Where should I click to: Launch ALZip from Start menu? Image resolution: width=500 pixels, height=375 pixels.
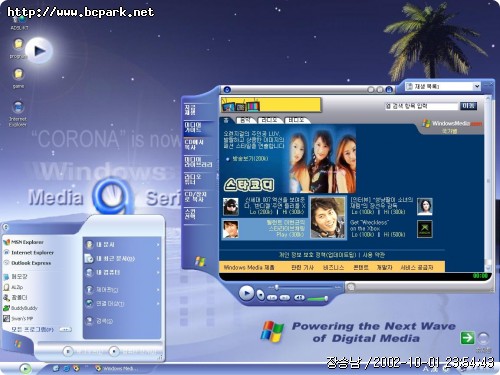[13, 287]
